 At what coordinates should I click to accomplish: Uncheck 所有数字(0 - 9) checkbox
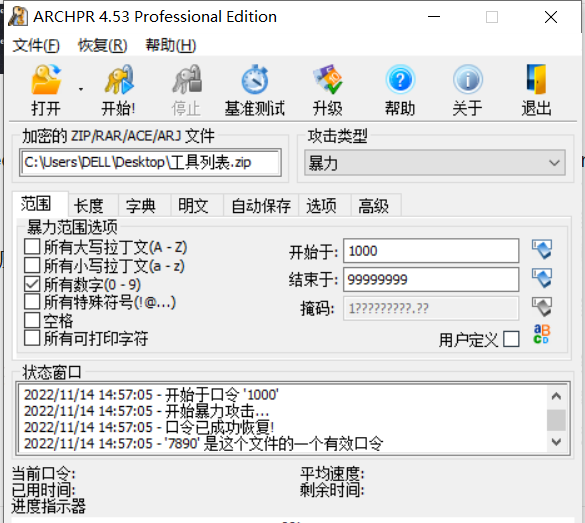[x=32, y=284]
